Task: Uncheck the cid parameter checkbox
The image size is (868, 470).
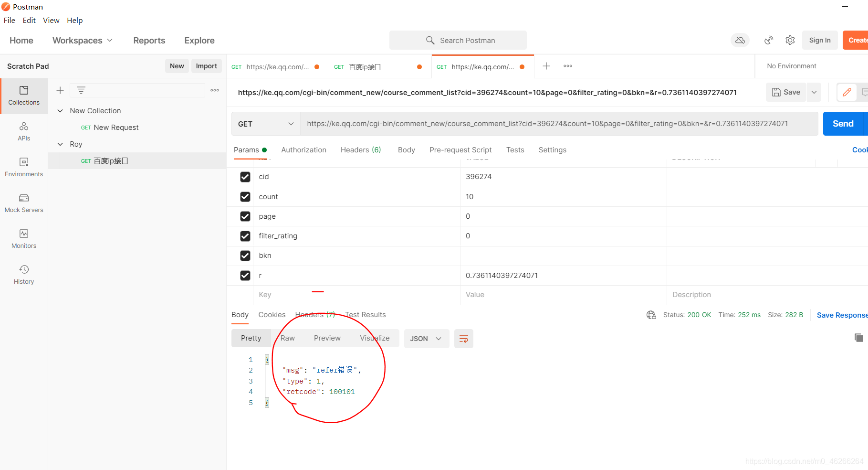Action: (245, 177)
